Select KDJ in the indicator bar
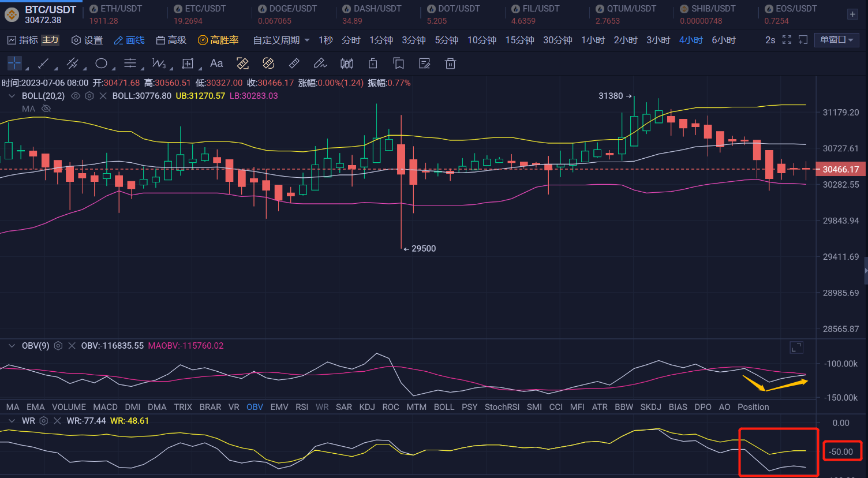Screen dimensions: 868x478 click(367, 407)
